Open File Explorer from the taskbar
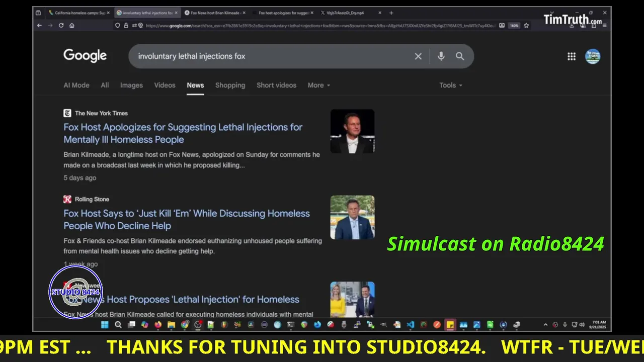 coord(171,325)
